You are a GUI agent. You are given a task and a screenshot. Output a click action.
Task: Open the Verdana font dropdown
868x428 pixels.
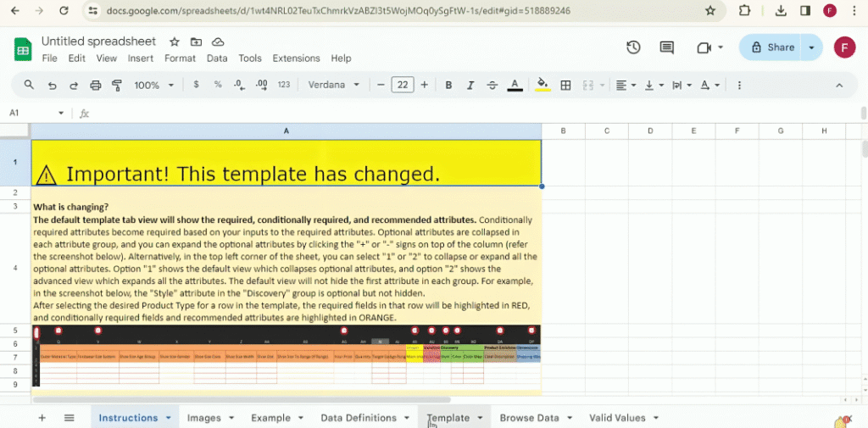tap(334, 85)
